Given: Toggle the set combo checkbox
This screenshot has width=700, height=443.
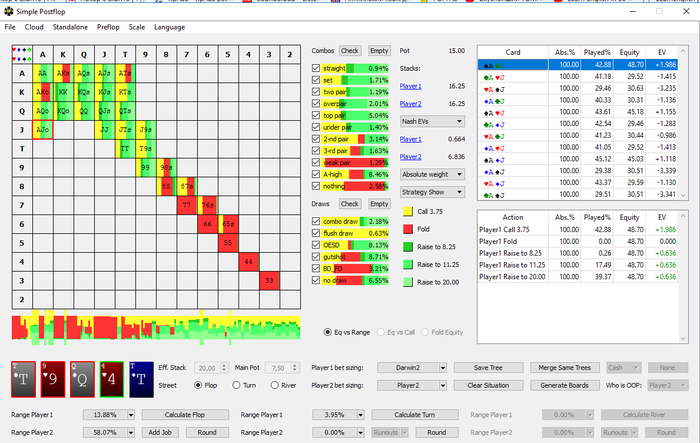Looking at the screenshot, I should [x=316, y=80].
